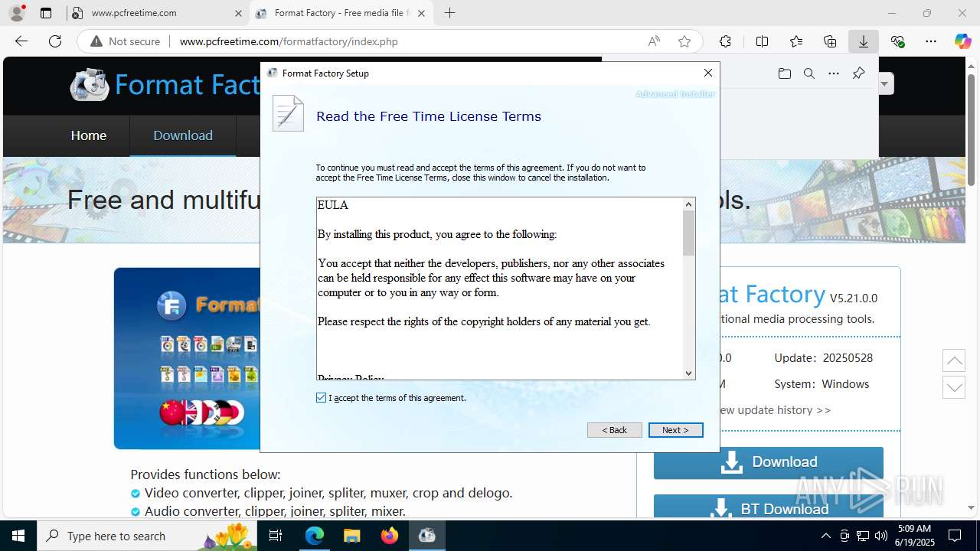The image size is (980, 551).
Task: Click the address bar URL
Action: 289,41
